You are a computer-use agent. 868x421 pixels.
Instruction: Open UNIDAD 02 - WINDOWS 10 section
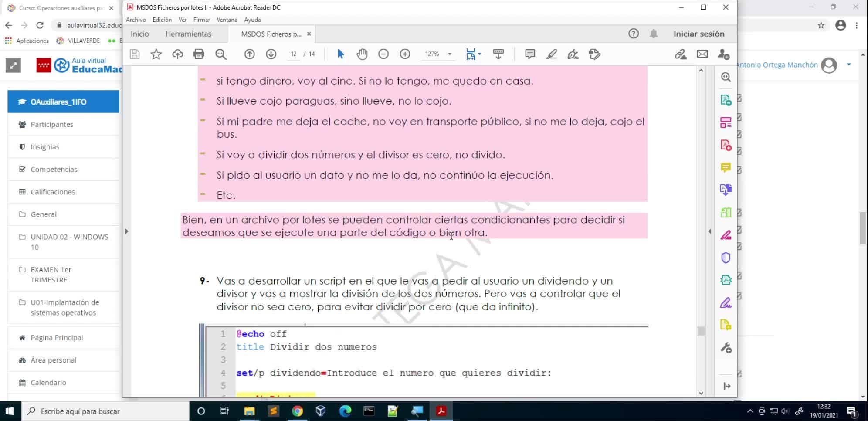[x=63, y=242]
